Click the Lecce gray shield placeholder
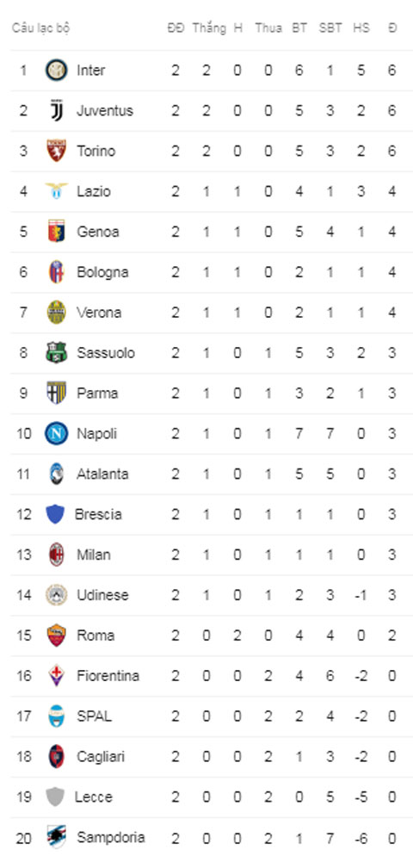The image size is (413, 868). (55, 797)
